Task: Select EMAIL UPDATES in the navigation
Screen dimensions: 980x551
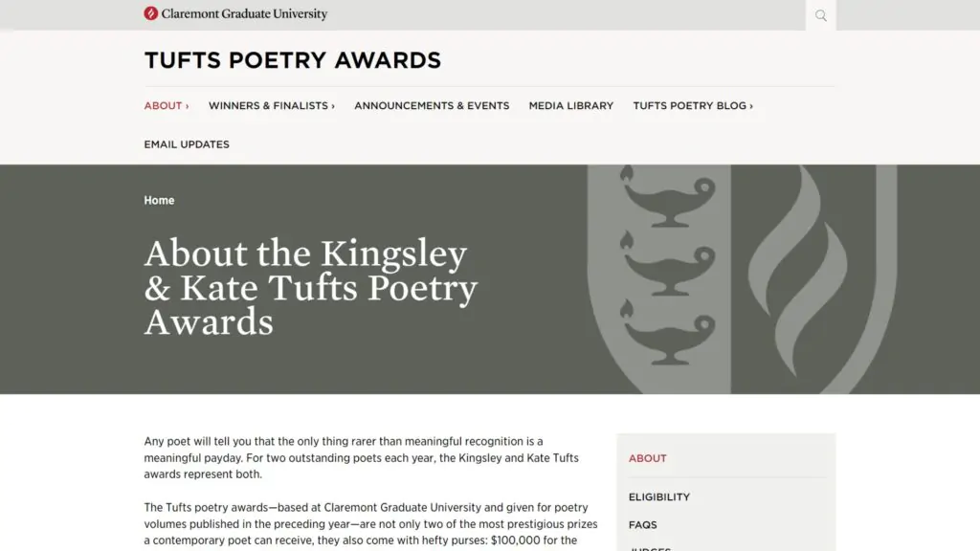Action: [x=187, y=144]
